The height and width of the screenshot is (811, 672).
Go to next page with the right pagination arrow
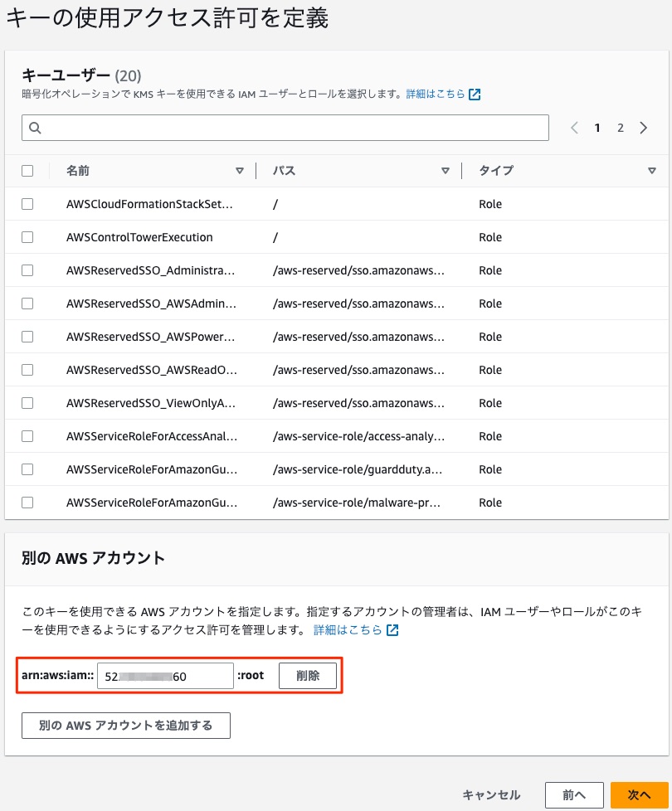coord(644,128)
